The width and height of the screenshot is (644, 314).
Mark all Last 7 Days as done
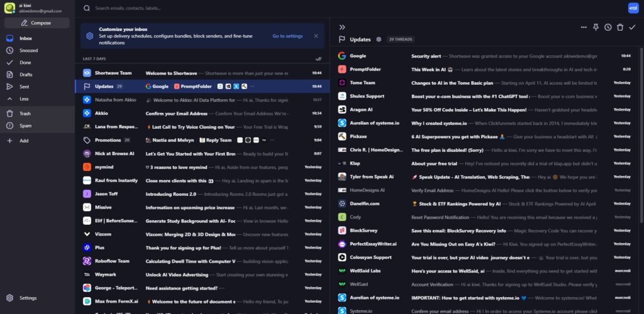point(318,59)
